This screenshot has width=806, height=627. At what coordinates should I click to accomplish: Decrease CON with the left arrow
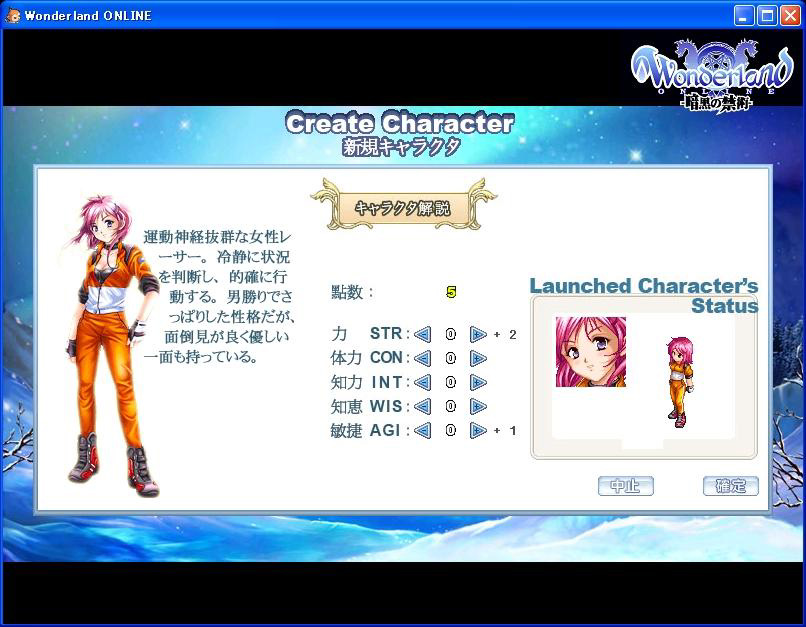(423, 358)
